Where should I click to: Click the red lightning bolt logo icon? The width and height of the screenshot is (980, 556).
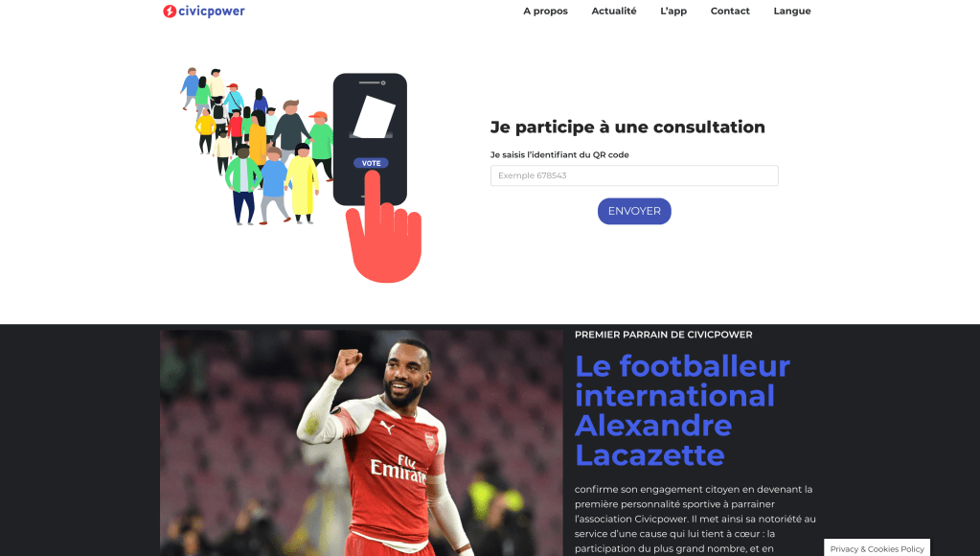tap(170, 12)
